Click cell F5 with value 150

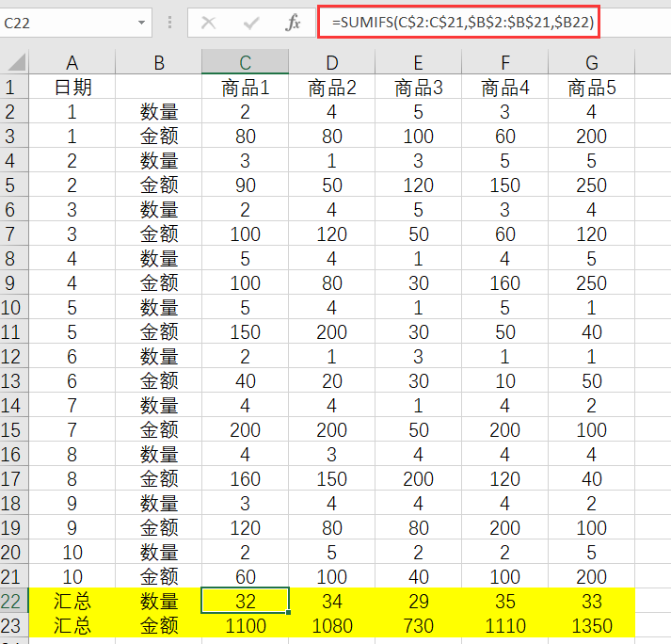click(505, 185)
